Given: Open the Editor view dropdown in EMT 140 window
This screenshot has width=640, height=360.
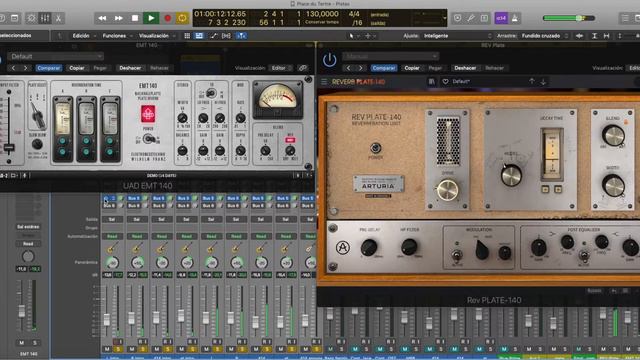Looking at the screenshot, I should (281, 68).
